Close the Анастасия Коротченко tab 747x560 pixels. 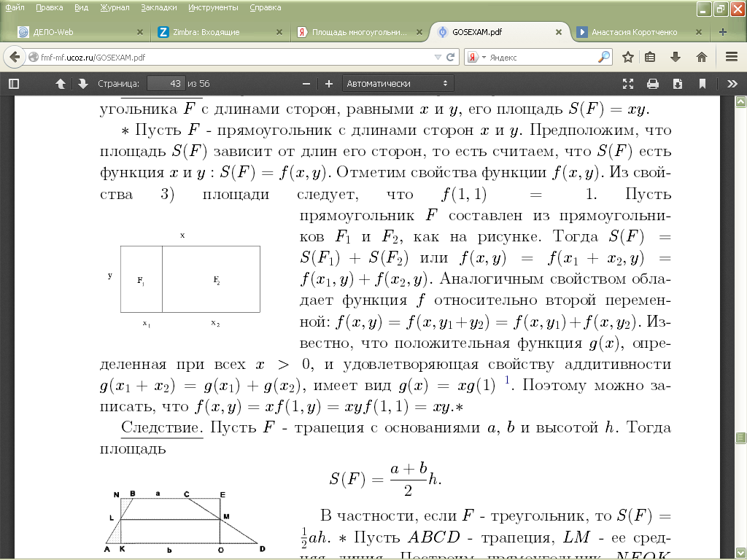coord(699,32)
